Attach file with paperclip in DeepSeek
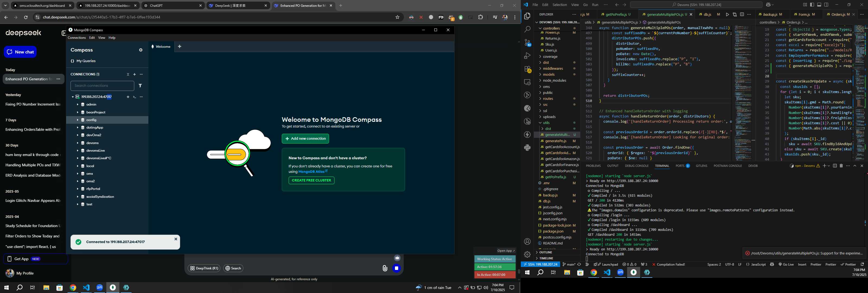 385,268
